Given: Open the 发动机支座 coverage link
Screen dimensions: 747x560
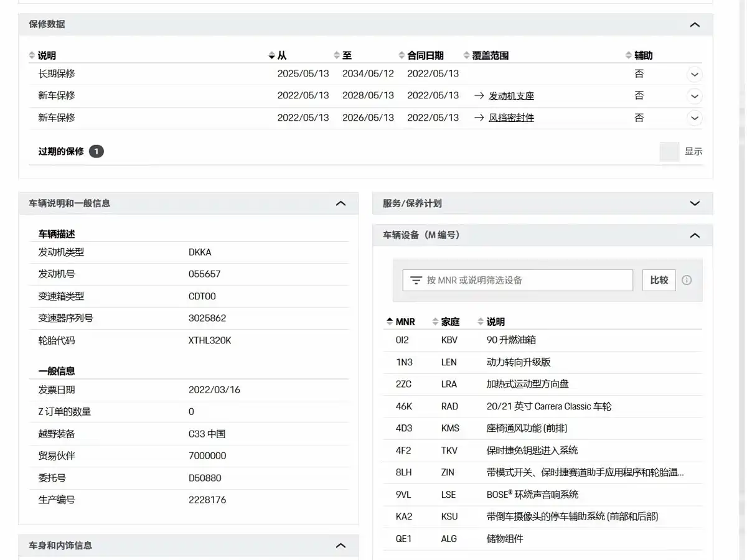Looking at the screenshot, I should 511,96.
